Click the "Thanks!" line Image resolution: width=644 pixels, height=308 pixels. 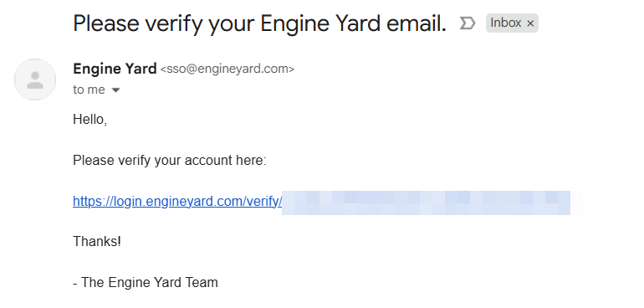(97, 241)
